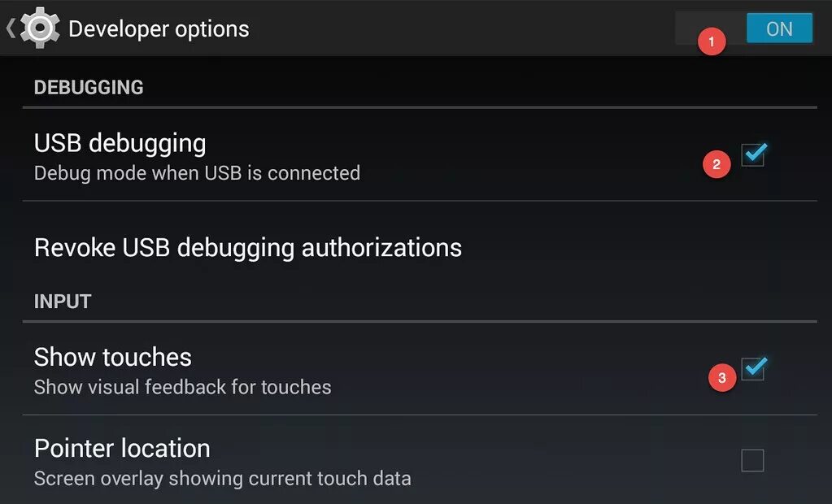
Task: Click 'Show visual feedback for touches' text
Action: (x=182, y=387)
